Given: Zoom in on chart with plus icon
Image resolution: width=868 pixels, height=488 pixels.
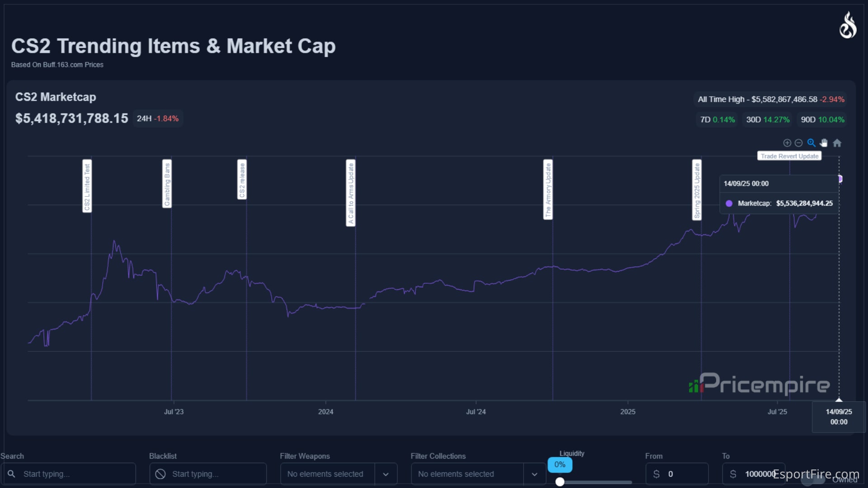Looking at the screenshot, I should pos(787,143).
